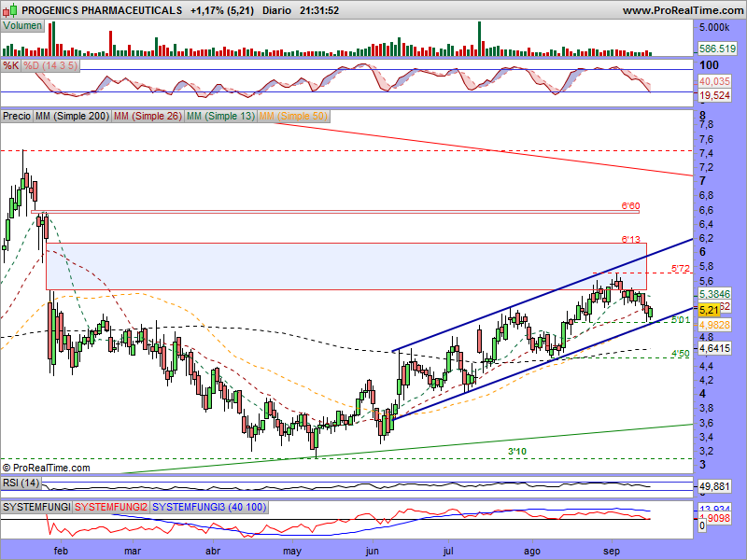Click the 586.519 volume value
The width and height of the screenshot is (747, 560).
tap(717, 49)
